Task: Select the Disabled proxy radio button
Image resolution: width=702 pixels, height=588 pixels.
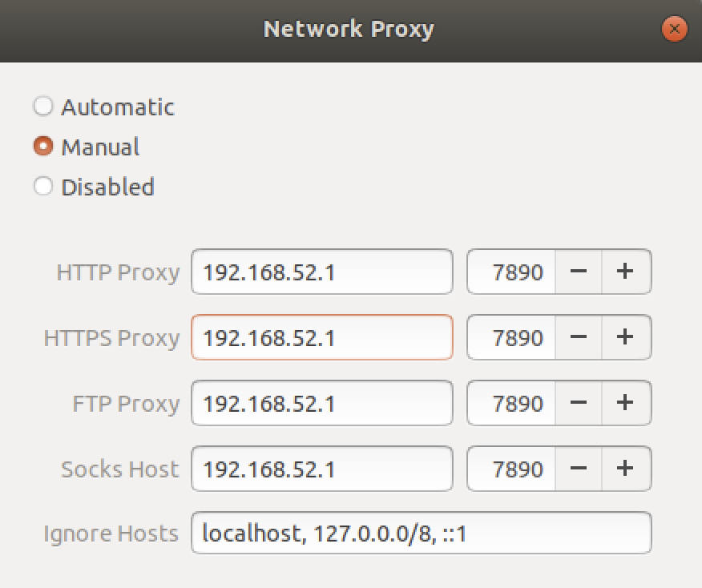Action: (43, 187)
